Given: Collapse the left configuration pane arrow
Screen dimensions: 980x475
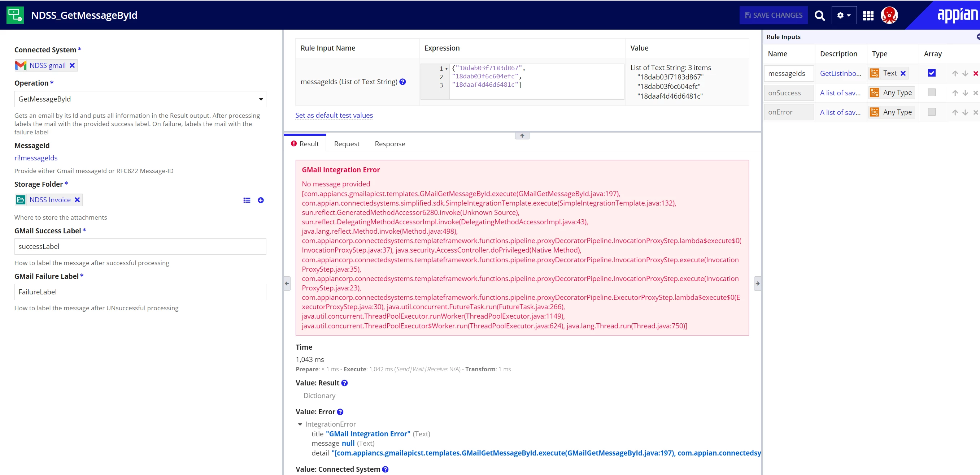Looking at the screenshot, I should (287, 284).
